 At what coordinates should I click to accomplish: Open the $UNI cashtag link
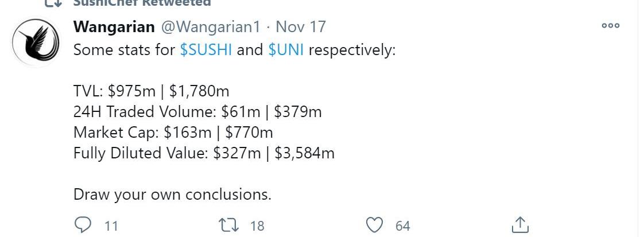286,50
